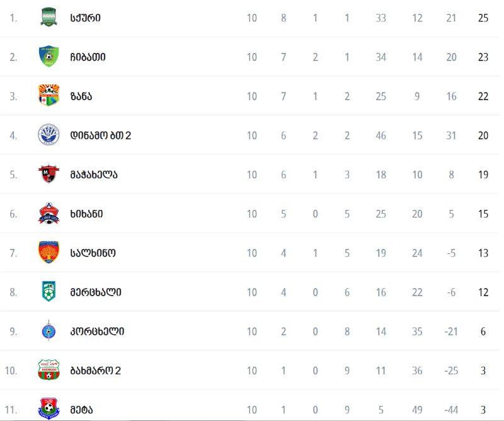Click the ჩიბათი club logo

tap(49, 56)
